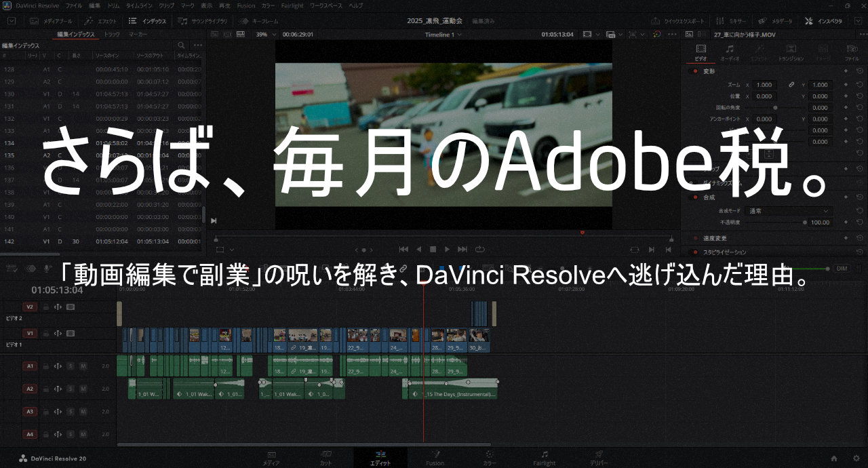Screen dimensions: 868x468
Task: Switch to the マーカー tab
Action: [138, 34]
